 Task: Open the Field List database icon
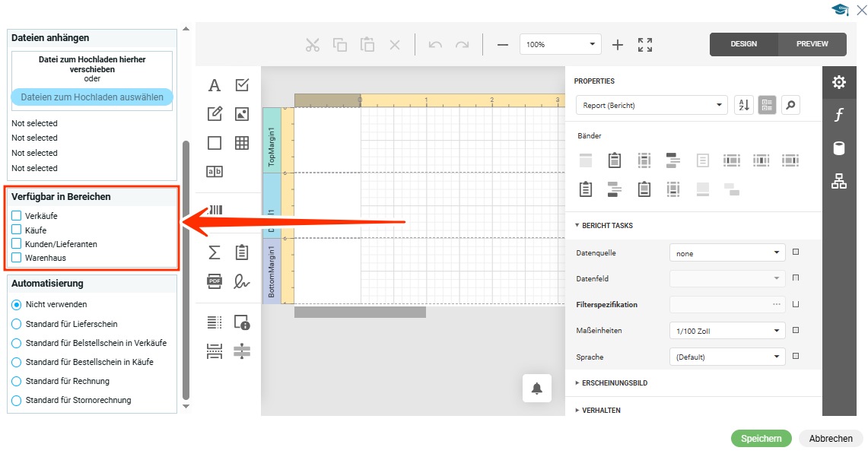tap(839, 148)
